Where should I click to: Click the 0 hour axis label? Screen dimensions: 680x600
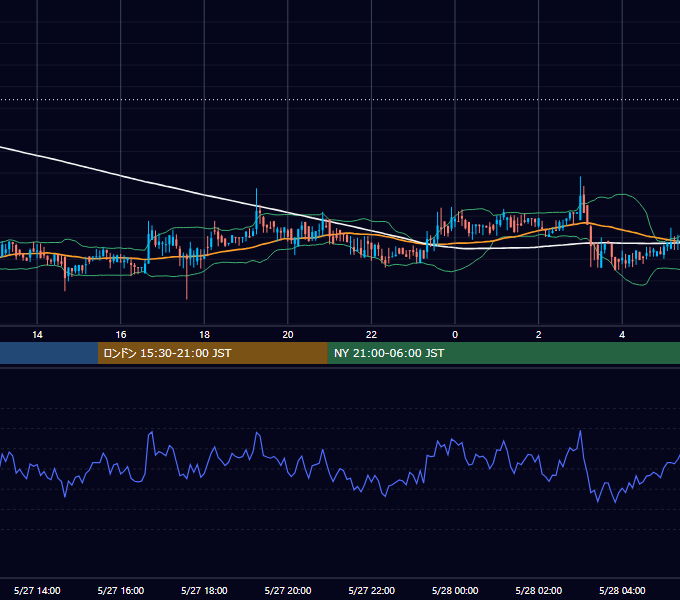(455, 335)
